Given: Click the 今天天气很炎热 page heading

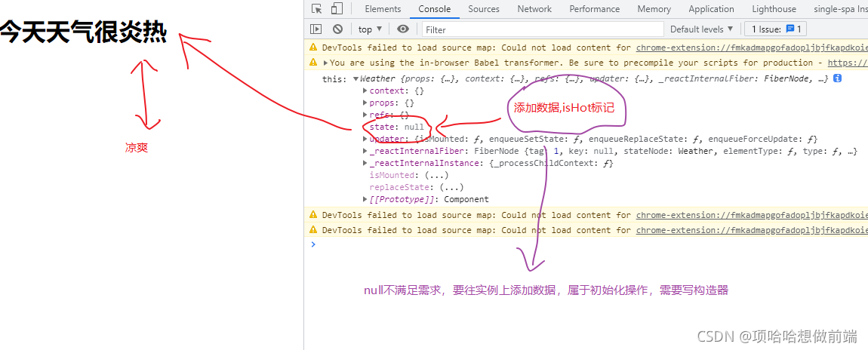Looking at the screenshot, I should [83, 32].
